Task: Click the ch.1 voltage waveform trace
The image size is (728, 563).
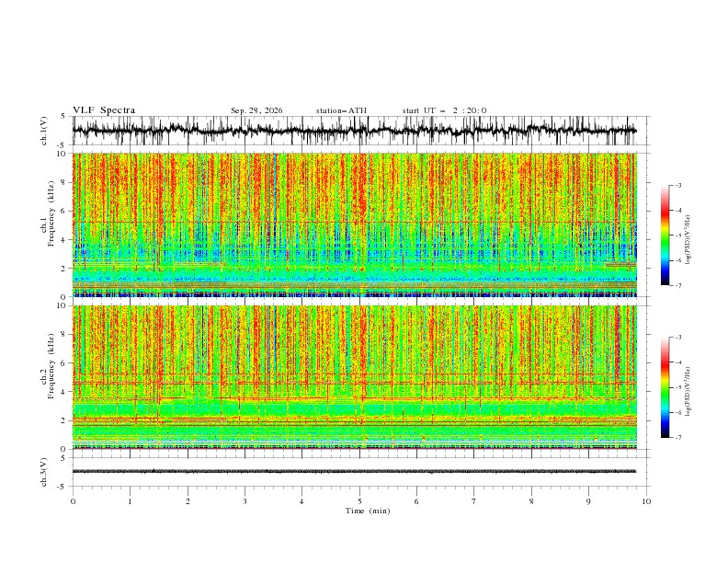Action: [354, 131]
